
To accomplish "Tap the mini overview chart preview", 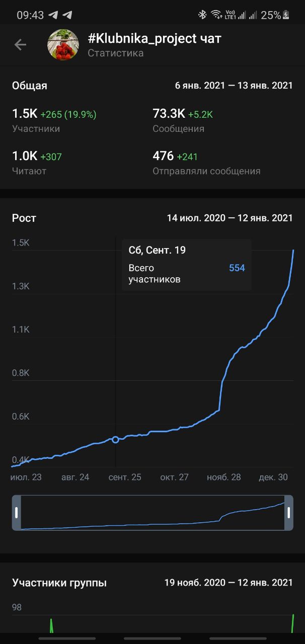I will 152,513.
